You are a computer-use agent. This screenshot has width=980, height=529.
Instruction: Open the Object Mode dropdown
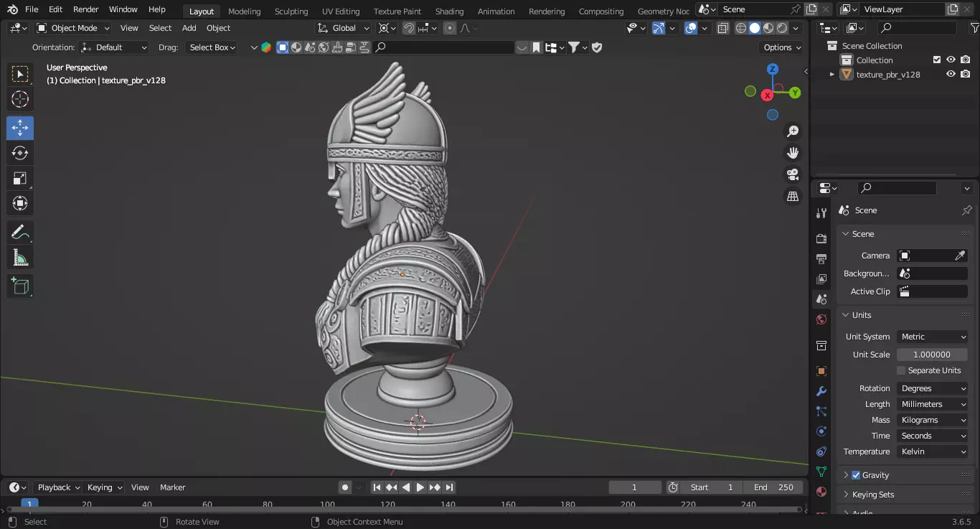pyautogui.click(x=73, y=28)
